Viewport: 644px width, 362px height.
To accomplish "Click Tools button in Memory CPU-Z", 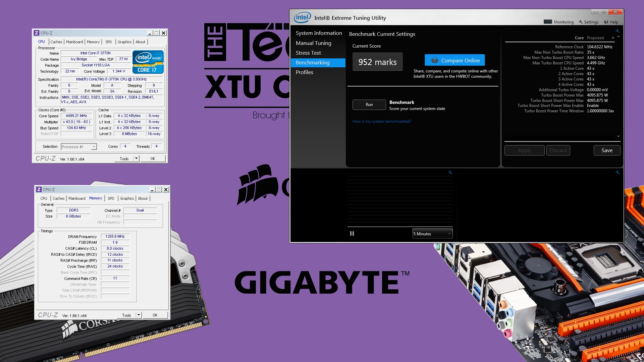I will coord(126,315).
